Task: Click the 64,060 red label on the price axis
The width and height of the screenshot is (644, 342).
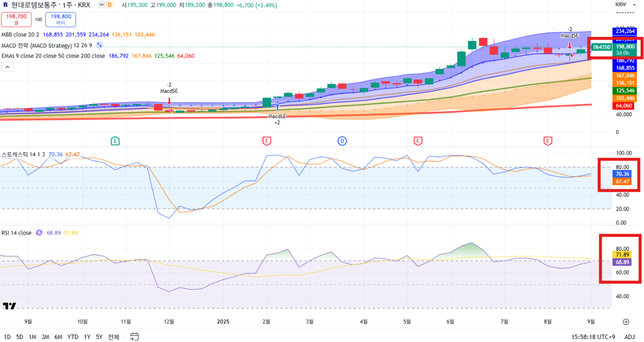Action: click(x=624, y=105)
